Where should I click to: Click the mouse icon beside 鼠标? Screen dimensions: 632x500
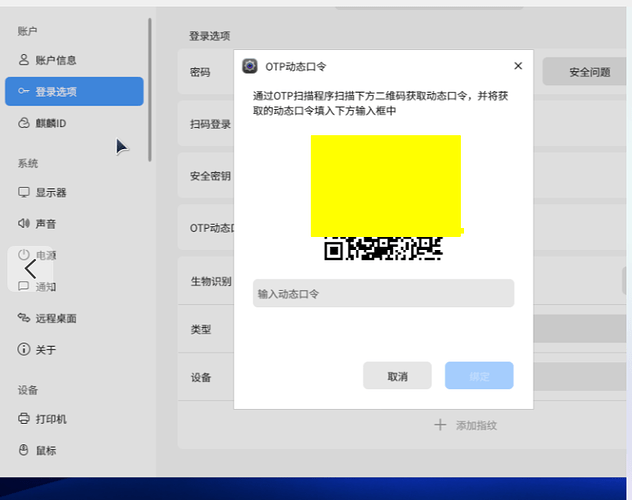coord(24,450)
